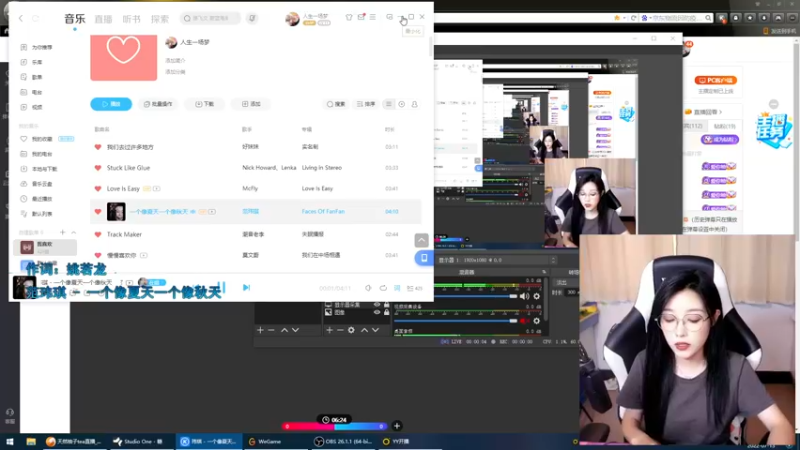Open settings gear for first OBS mixer channel
The width and height of the screenshot is (800, 450).
pos(536,296)
